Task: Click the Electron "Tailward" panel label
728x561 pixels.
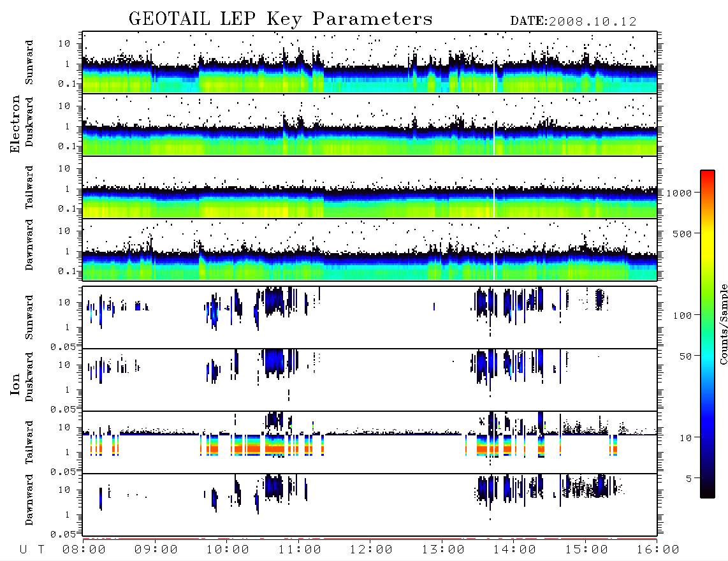Action: point(29,187)
